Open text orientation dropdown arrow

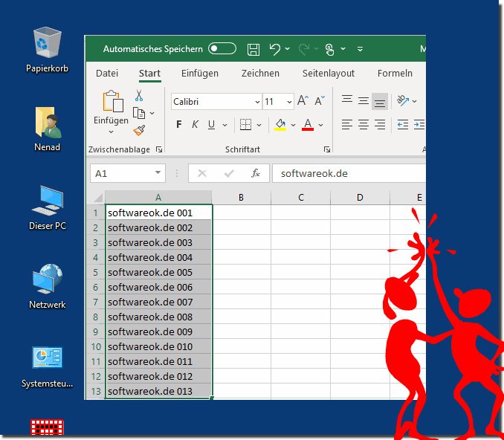pos(415,101)
